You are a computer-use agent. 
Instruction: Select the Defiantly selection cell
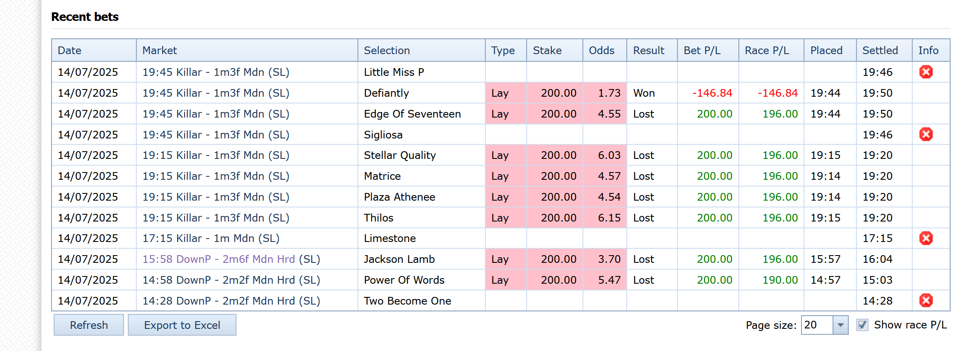(386, 93)
